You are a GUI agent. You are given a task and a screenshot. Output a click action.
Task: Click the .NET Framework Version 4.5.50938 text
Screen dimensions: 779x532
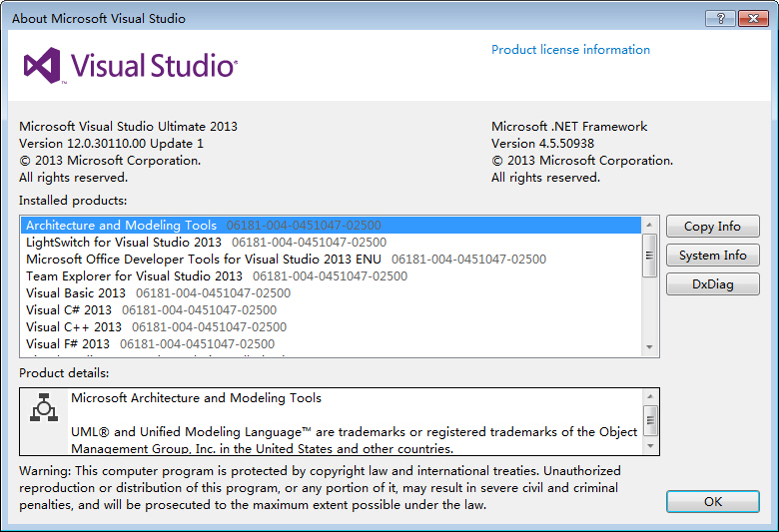click(x=542, y=144)
